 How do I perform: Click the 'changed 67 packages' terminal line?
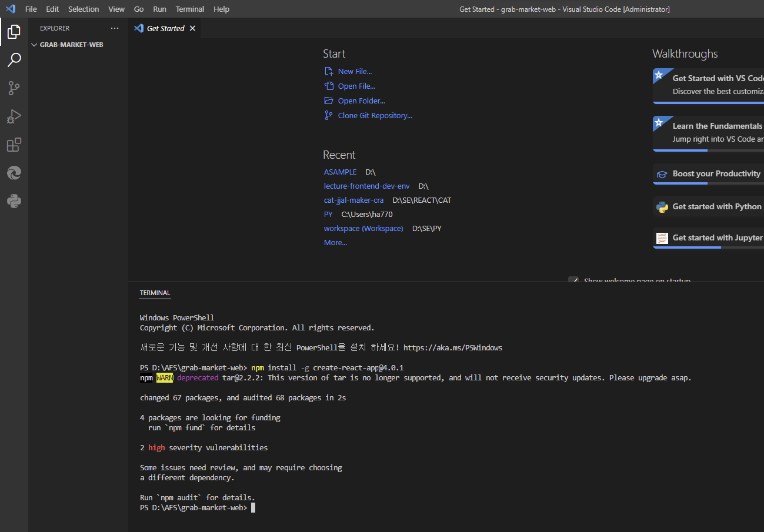point(243,398)
